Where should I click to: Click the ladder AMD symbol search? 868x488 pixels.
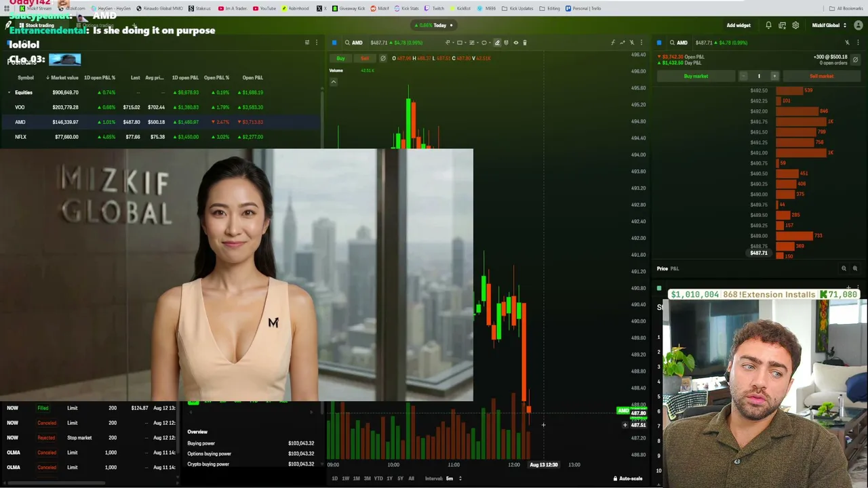pyautogui.click(x=677, y=43)
